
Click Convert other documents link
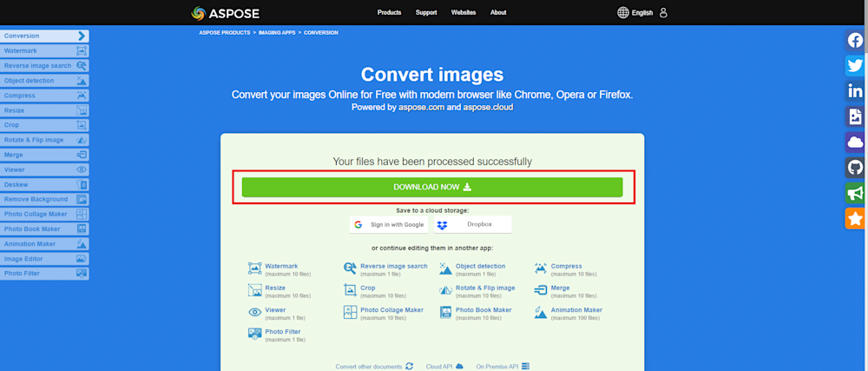click(x=374, y=367)
